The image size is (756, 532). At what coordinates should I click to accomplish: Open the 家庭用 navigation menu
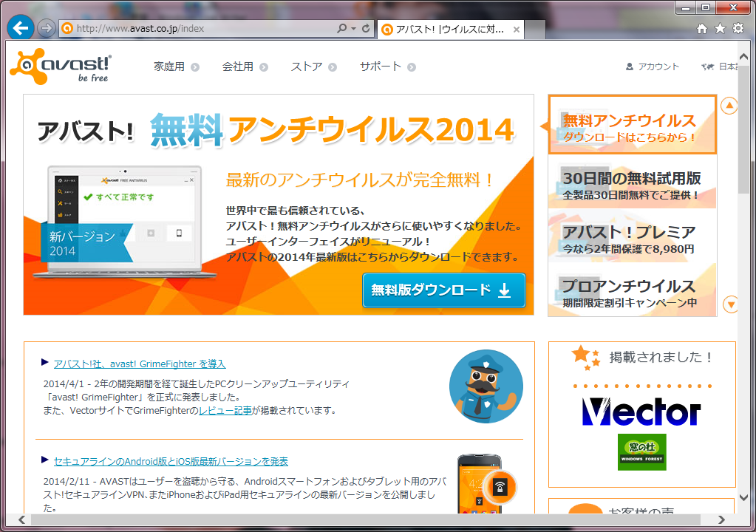[169, 66]
